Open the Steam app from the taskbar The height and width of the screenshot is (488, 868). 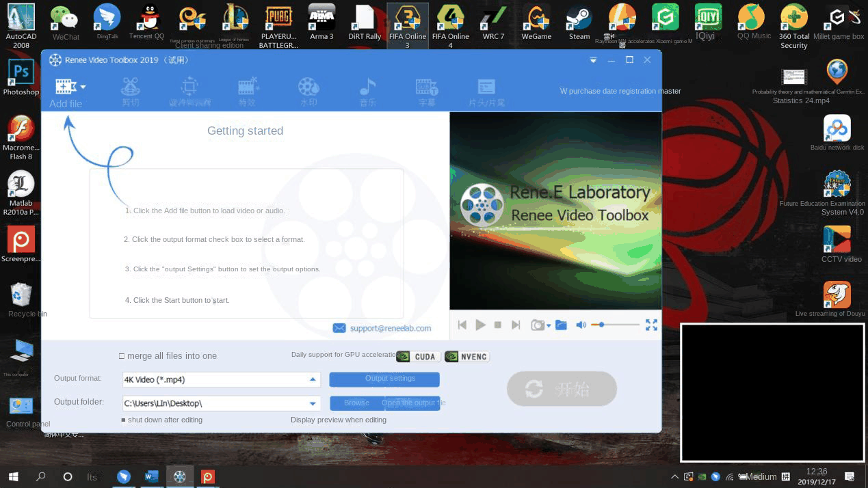coord(579,19)
